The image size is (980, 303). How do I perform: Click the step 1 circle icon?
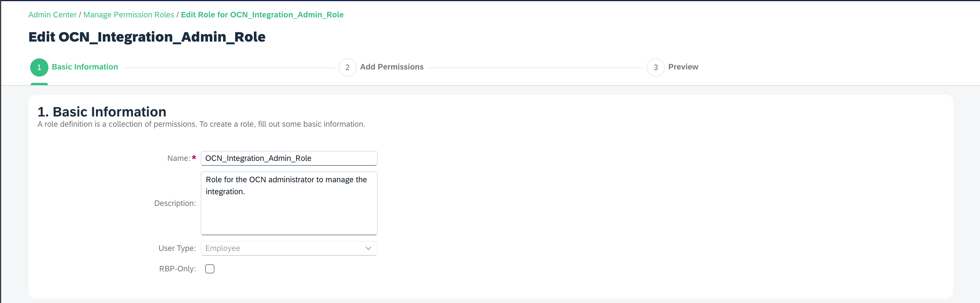39,67
